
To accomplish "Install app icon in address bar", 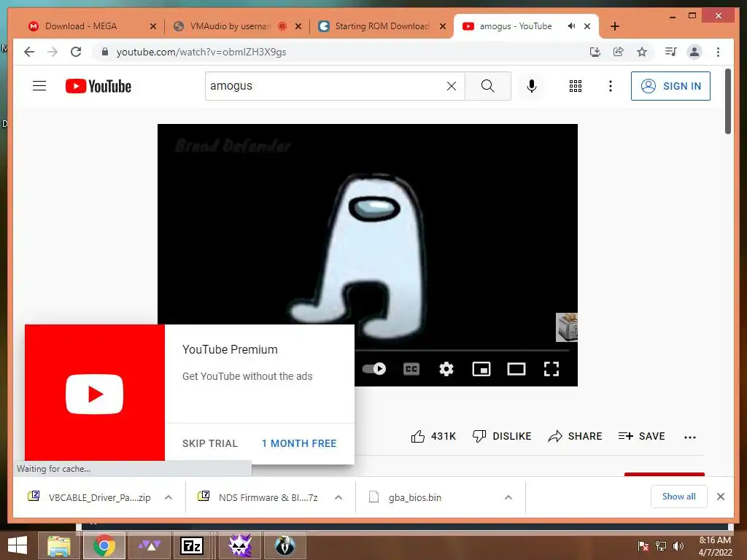I will click(x=595, y=52).
